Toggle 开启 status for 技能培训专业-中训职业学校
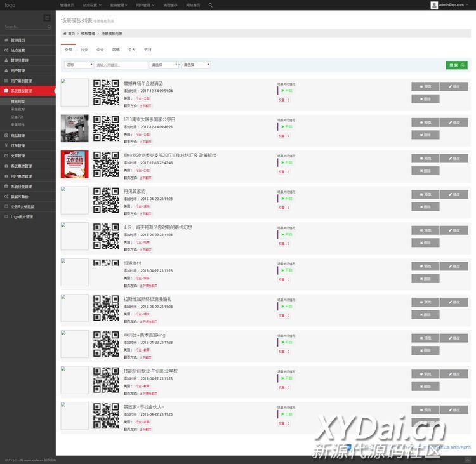The height and width of the screenshot is (464, 476). click(287, 378)
